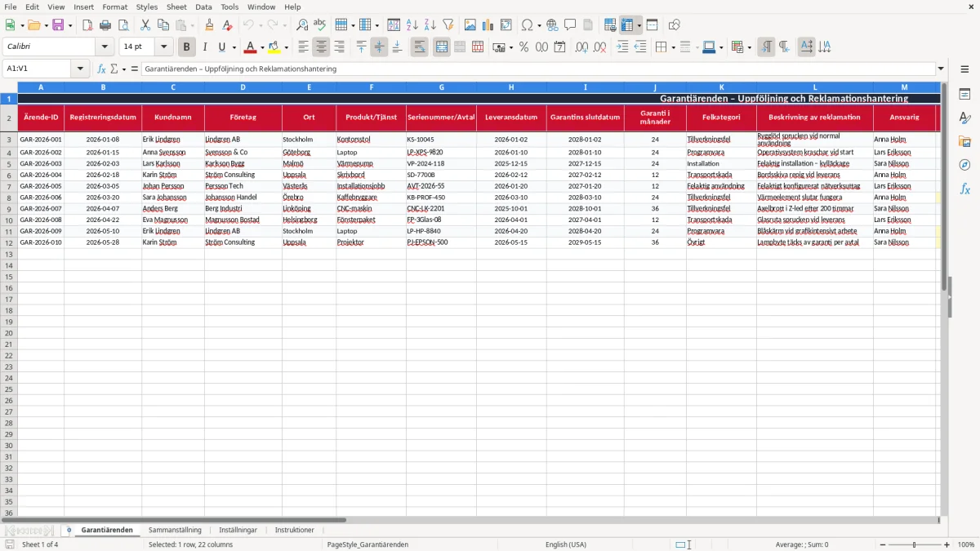Click the Cut scissors icon

[145, 25]
